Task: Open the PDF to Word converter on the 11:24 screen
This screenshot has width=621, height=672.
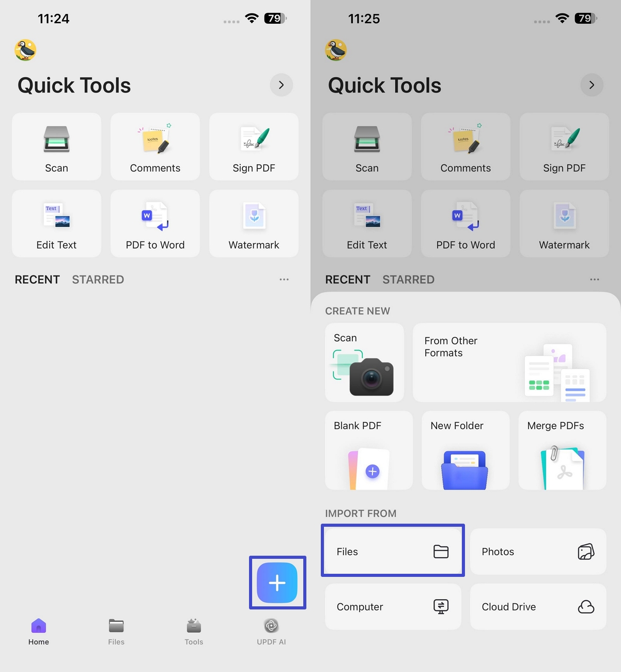Action: pyautogui.click(x=155, y=223)
